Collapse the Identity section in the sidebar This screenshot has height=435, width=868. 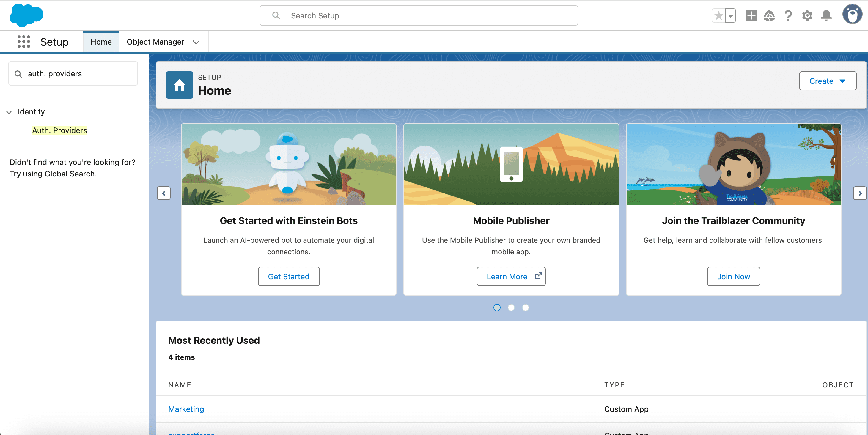click(x=9, y=112)
